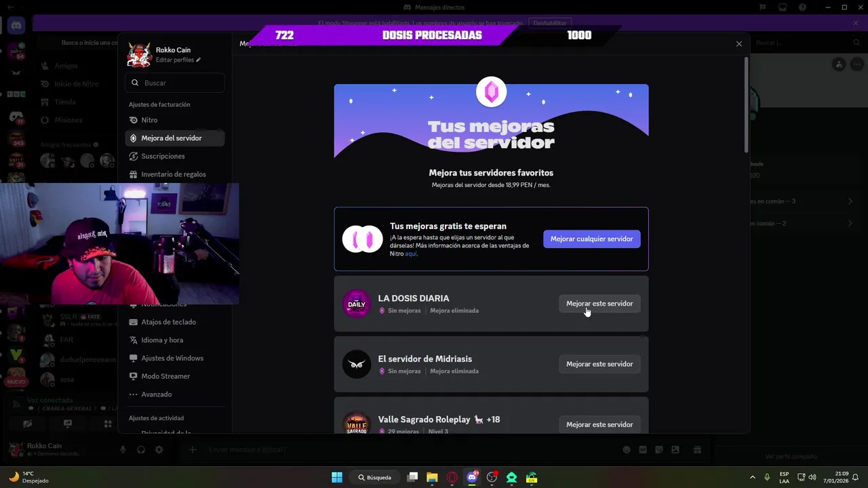Image resolution: width=868 pixels, height=488 pixels.
Task: Open Amigos in Discord background window
Action: (x=66, y=66)
